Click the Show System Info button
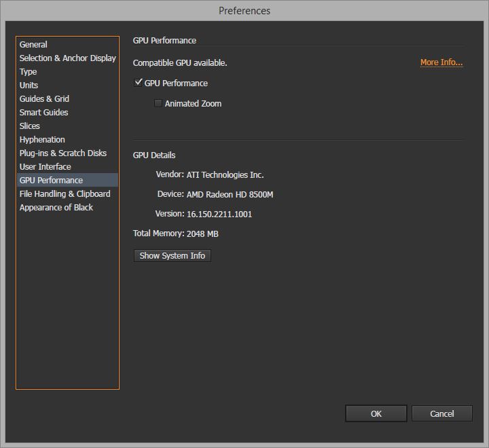489x448 pixels. (173, 256)
